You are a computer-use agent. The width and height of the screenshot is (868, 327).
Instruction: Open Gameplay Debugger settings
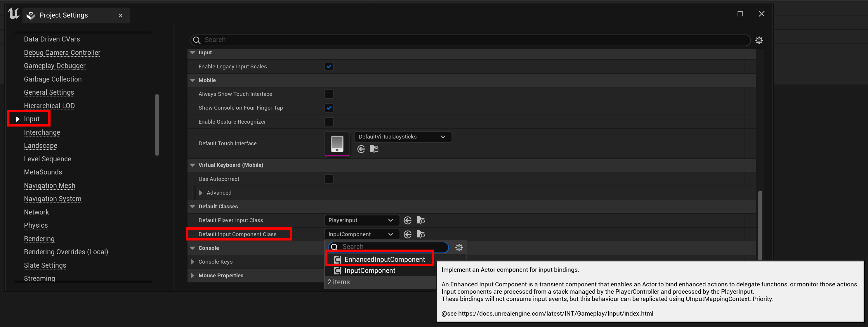(55, 66)
